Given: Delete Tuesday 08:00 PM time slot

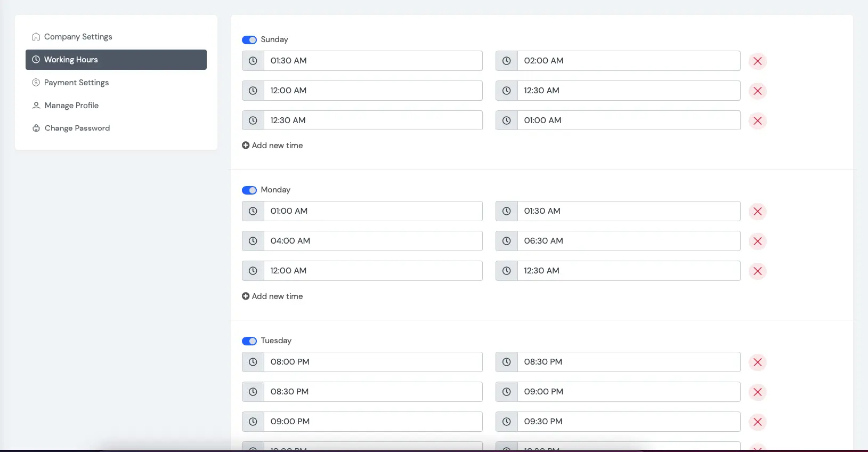Looking at the screenshot, I should tap(757, 362).
